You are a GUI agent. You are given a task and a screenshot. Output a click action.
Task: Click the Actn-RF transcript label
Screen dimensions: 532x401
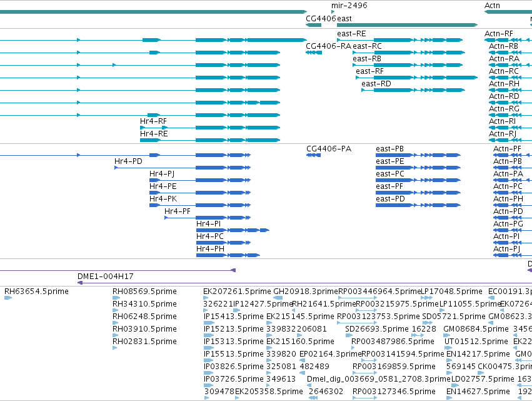click(499, 34)
